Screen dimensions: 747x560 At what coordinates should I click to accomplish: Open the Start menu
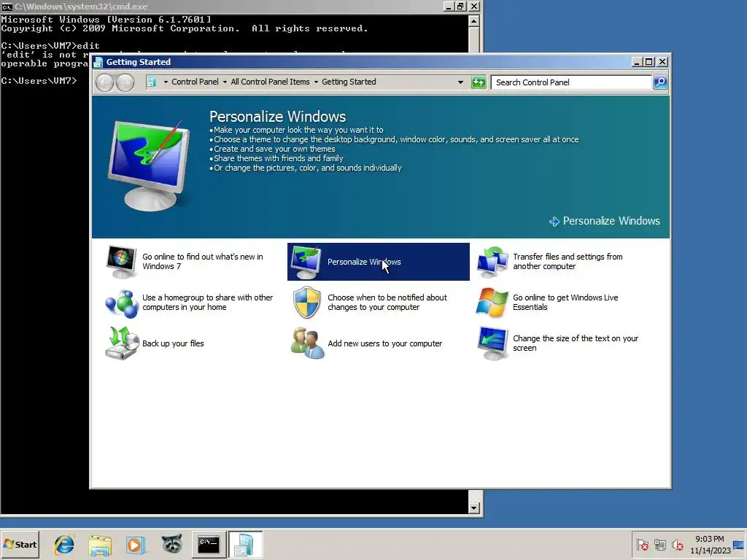point(20,544)
